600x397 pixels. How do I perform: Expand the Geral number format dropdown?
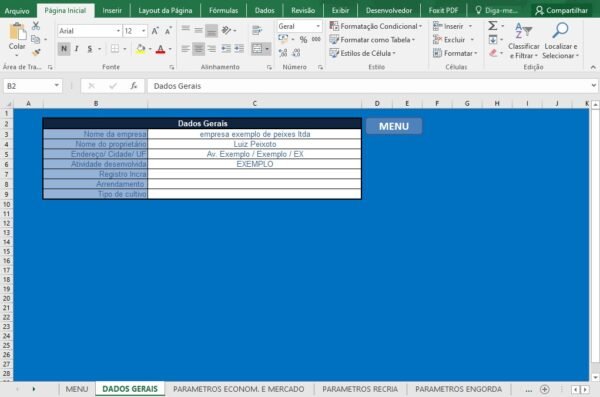[x=318, y=26]
